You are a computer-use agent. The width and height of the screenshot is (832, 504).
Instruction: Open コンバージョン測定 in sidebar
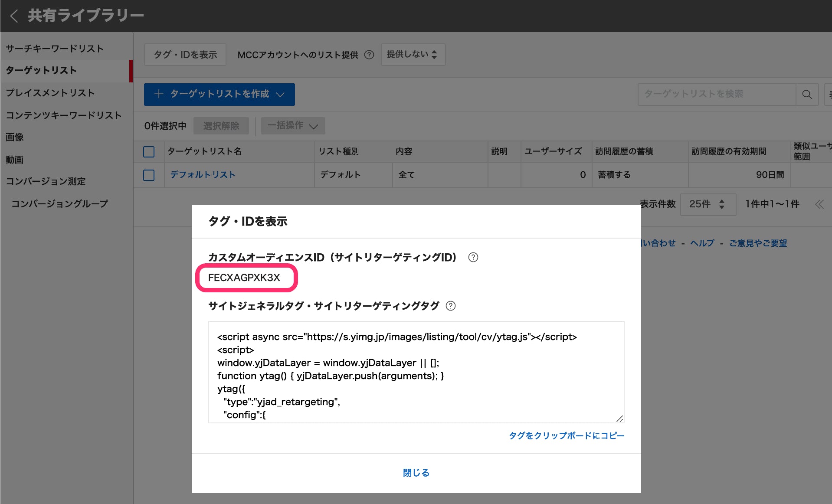click(x=46, y=181)
